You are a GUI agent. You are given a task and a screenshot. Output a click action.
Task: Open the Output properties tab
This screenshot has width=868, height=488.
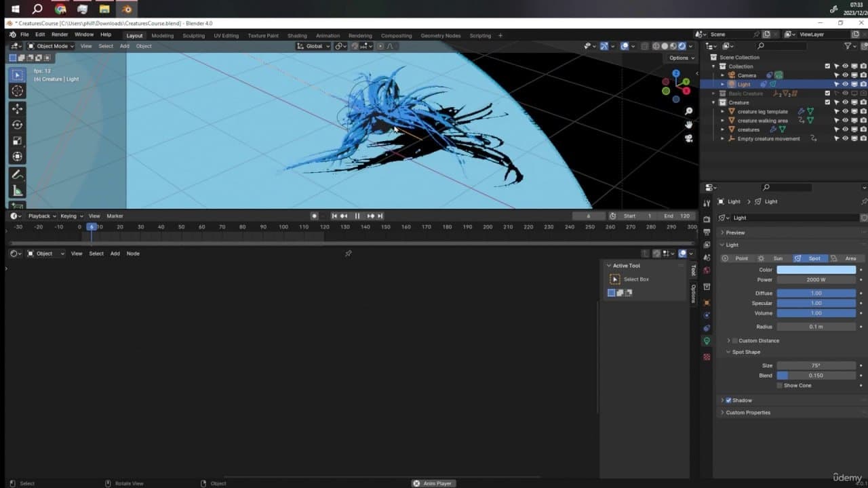point(707,232)
